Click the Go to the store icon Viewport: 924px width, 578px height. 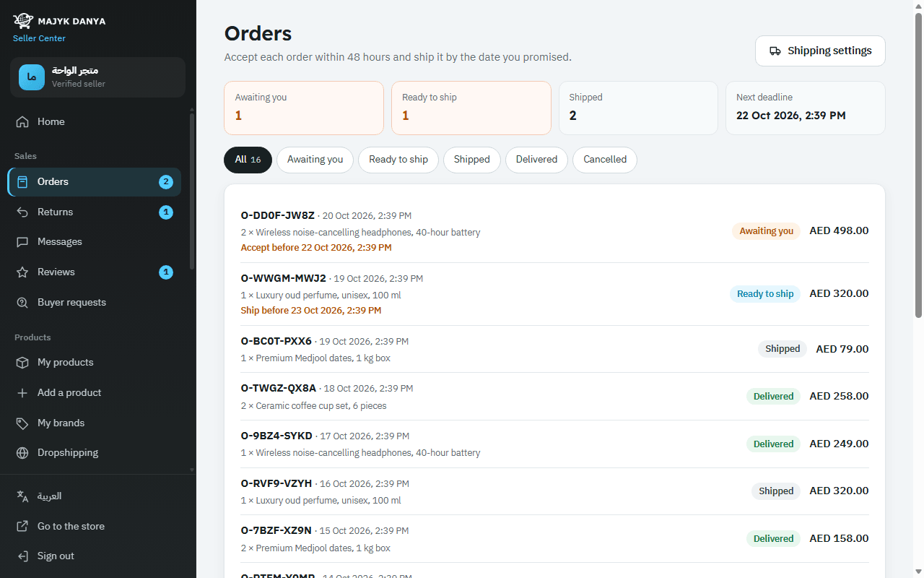point(23,527)
